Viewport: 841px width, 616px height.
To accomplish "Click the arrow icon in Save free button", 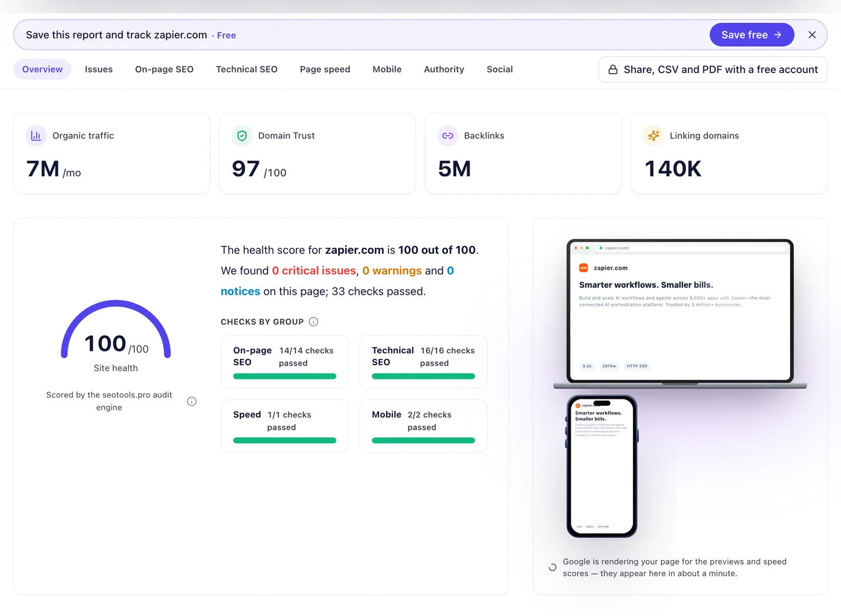I will click(x=778, y=35).
